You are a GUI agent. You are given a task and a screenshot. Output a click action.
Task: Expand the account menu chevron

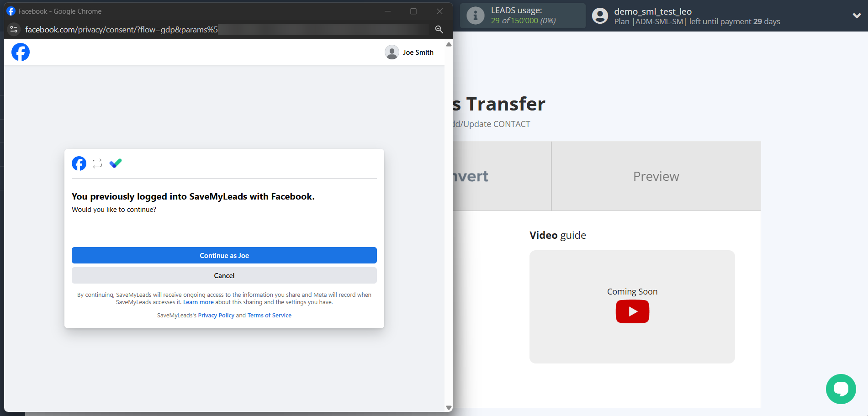click(x=857, y=16)
